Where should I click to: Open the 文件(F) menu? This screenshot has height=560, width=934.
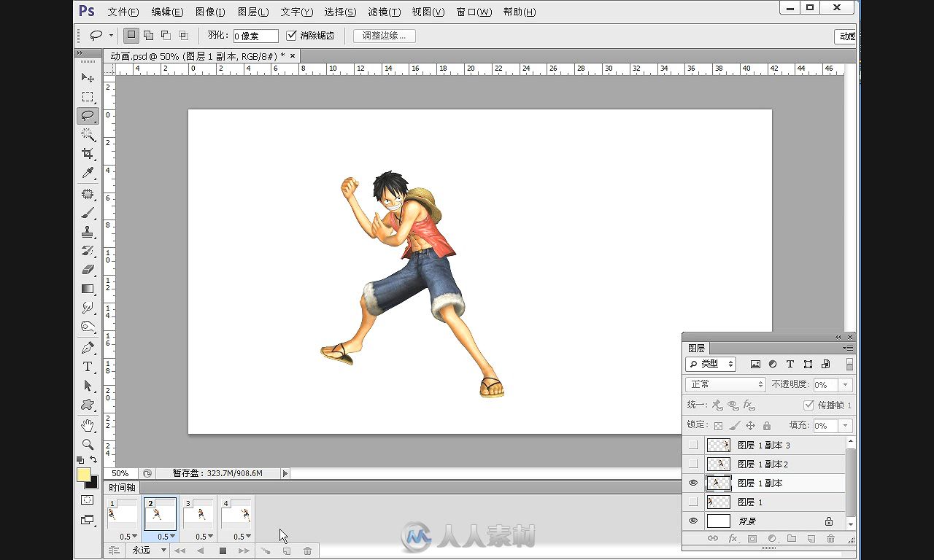[123, 12]
